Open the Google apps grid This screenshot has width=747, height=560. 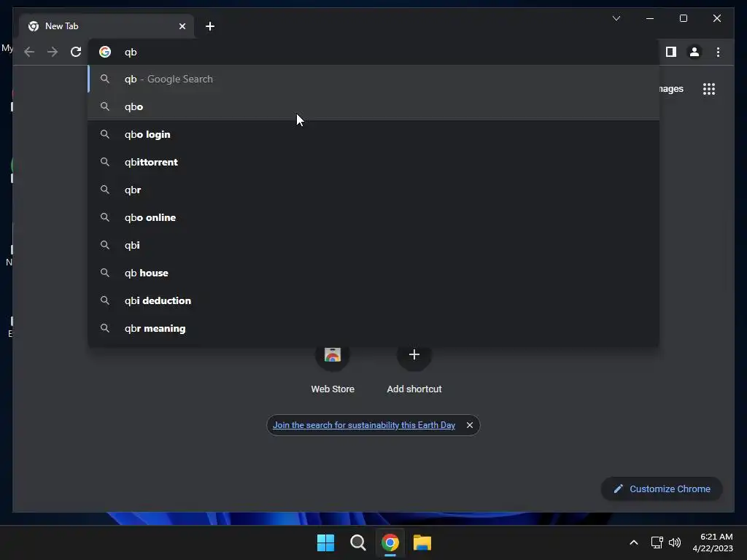click(x=709, y=89)
